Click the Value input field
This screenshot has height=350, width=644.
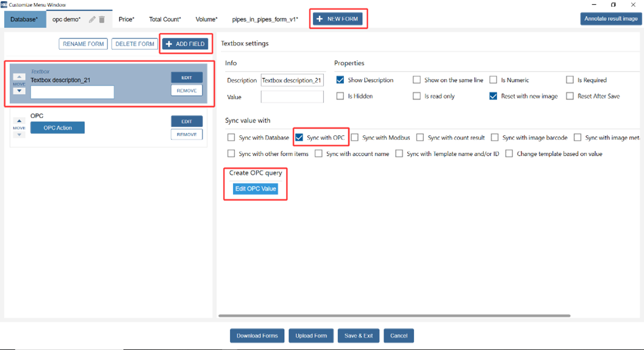(292, 96)
